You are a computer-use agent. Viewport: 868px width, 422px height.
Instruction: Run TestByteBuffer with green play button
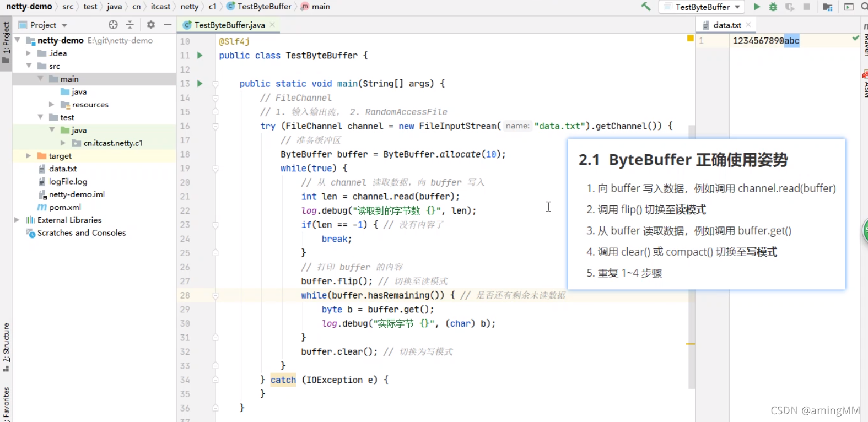pyautogui.click(x=757, y=7)
